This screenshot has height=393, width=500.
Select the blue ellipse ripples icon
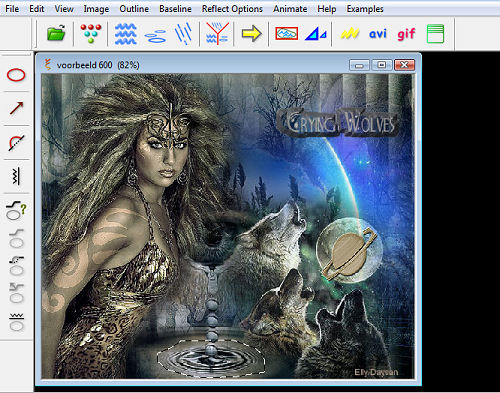(x=156, y=36)
